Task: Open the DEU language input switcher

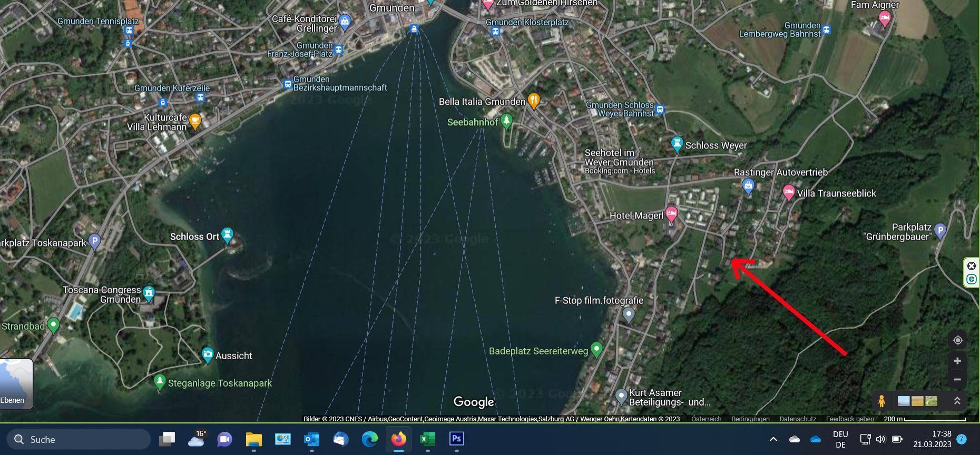Action: click(x=840, y=439)
